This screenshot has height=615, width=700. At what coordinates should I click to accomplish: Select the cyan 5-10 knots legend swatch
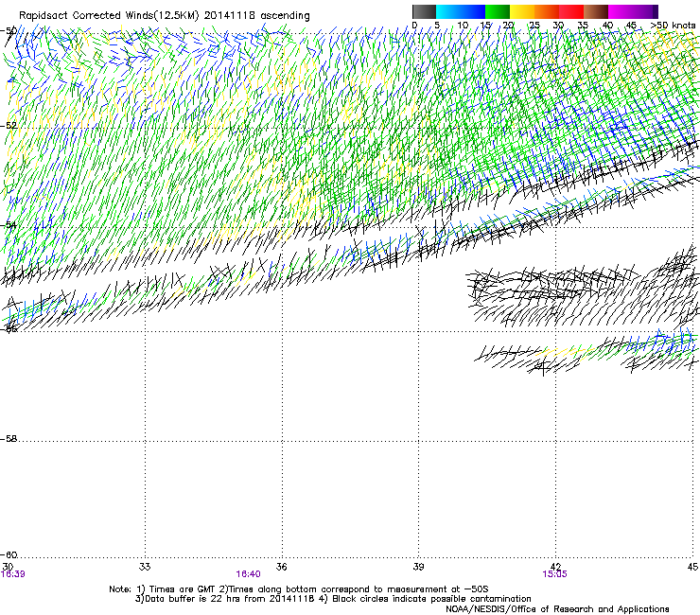point(448,11)
